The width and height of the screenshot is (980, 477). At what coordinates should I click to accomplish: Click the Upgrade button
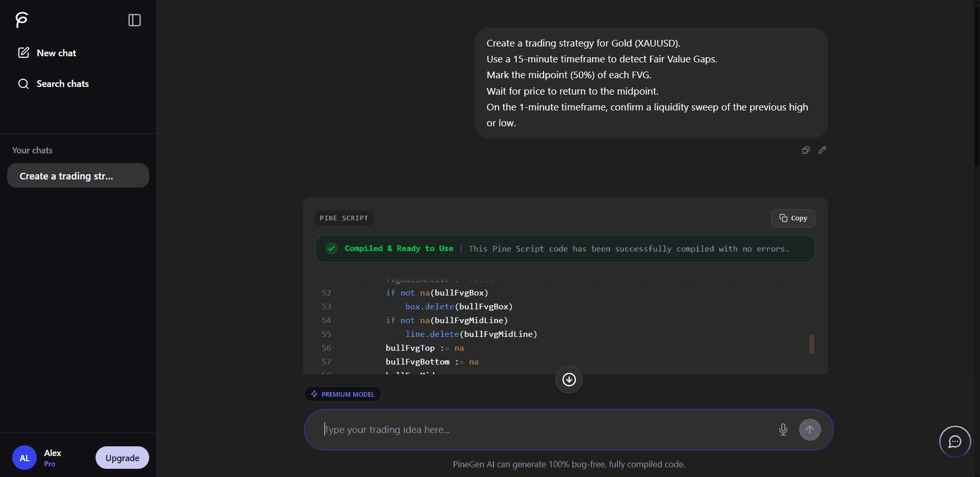(122, 458)
